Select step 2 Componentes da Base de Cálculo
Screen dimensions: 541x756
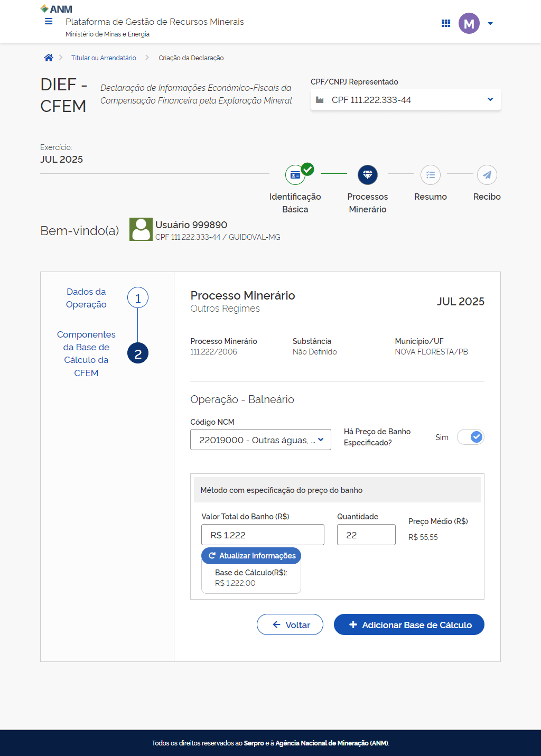pos(138,353)
